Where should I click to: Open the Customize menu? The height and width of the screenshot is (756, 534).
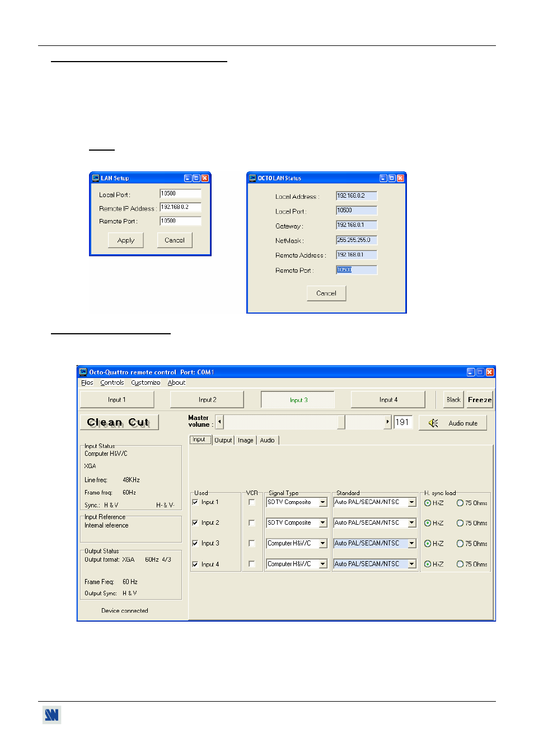pos(146,383)
